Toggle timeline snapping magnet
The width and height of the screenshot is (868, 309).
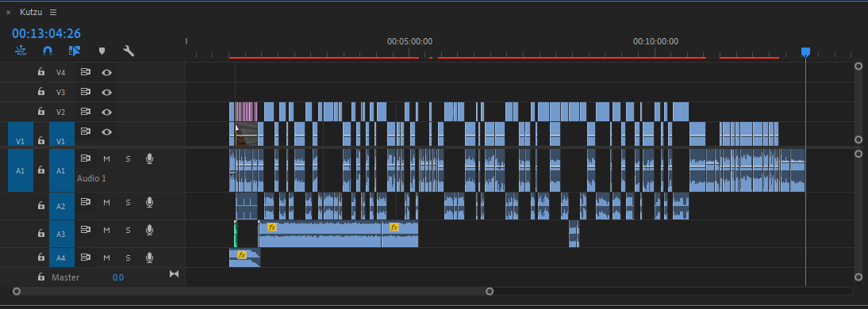(x=48, y=51)
